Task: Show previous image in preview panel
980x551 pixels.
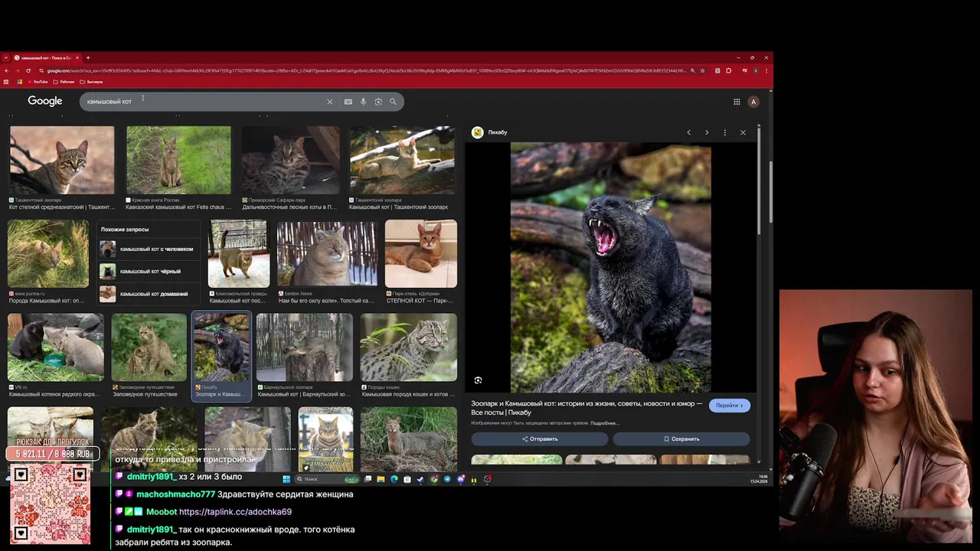Action: click(688, 132)
